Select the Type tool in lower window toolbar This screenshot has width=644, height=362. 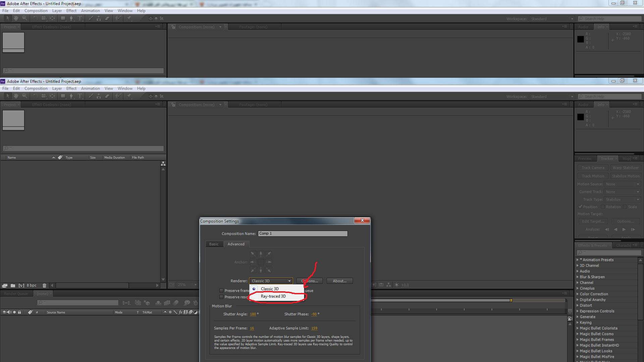(x=80, y=96)
